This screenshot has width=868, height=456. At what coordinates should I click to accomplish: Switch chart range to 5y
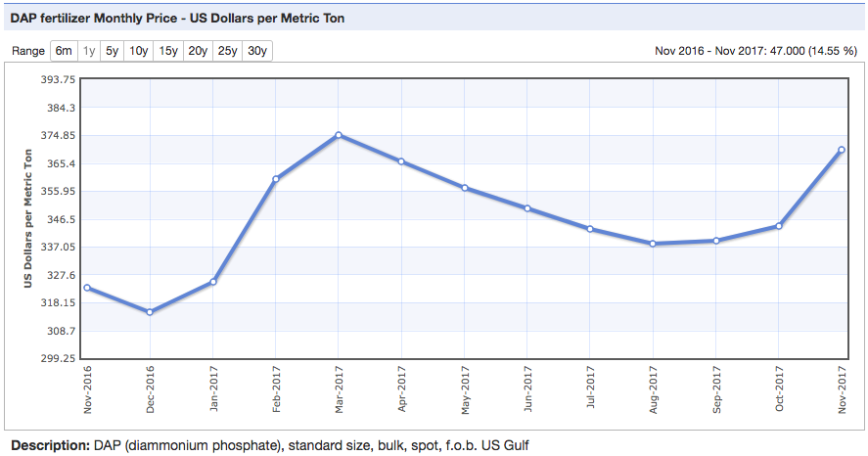click(113, 51)
